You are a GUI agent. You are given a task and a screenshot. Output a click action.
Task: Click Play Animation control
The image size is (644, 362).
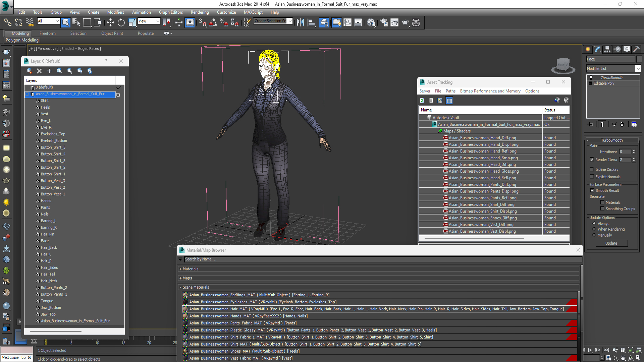tap(590, 350)
